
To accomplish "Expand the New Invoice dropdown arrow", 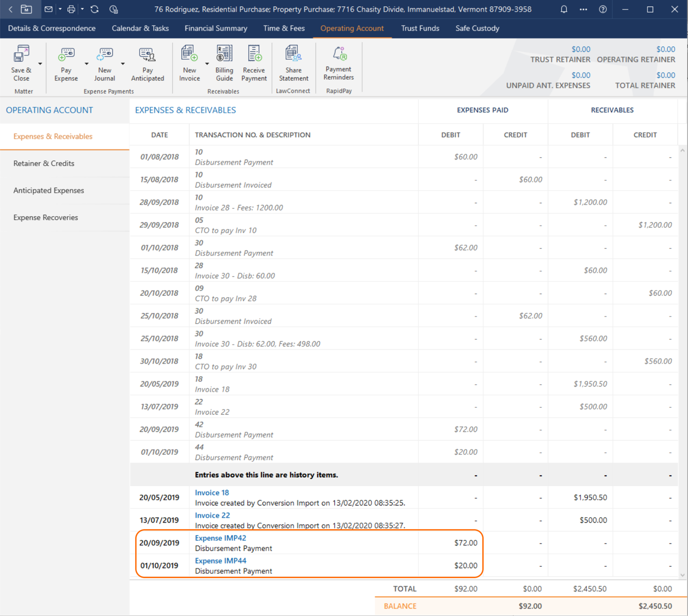I will (x=207, y=64).
